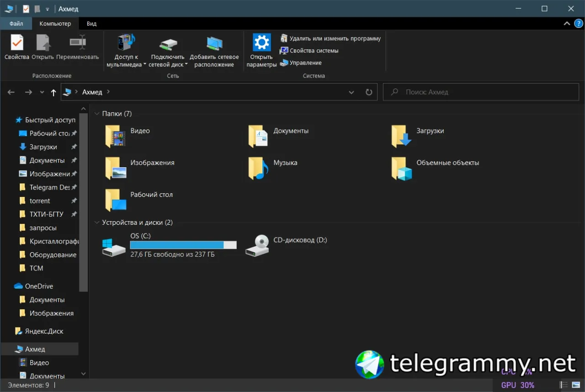The width and height of the screenshot is (585, 392).
Task: Click the Открыть ribbon button
Action: 43,48
